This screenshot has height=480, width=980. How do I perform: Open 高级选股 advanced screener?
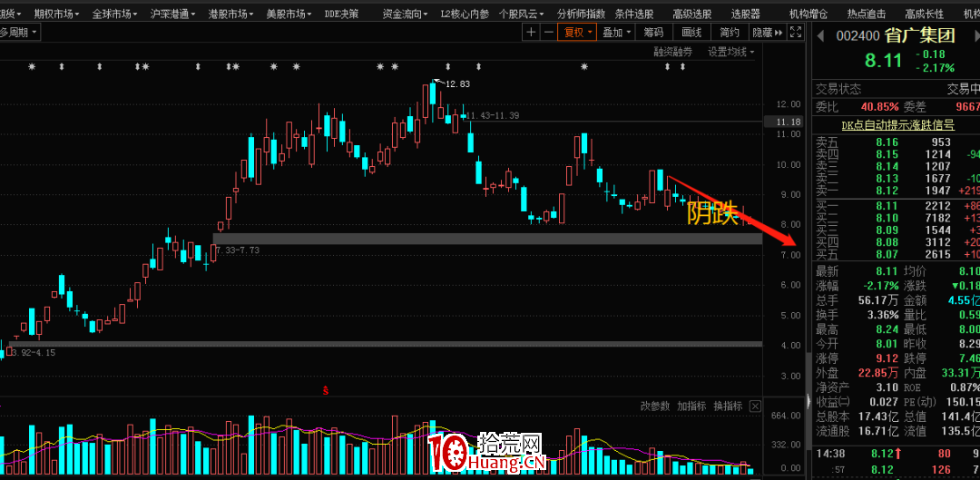[691, 13]
